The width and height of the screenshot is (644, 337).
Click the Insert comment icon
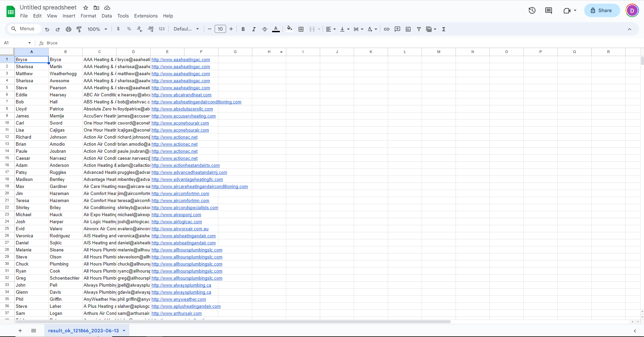click(x=397, y=29)
